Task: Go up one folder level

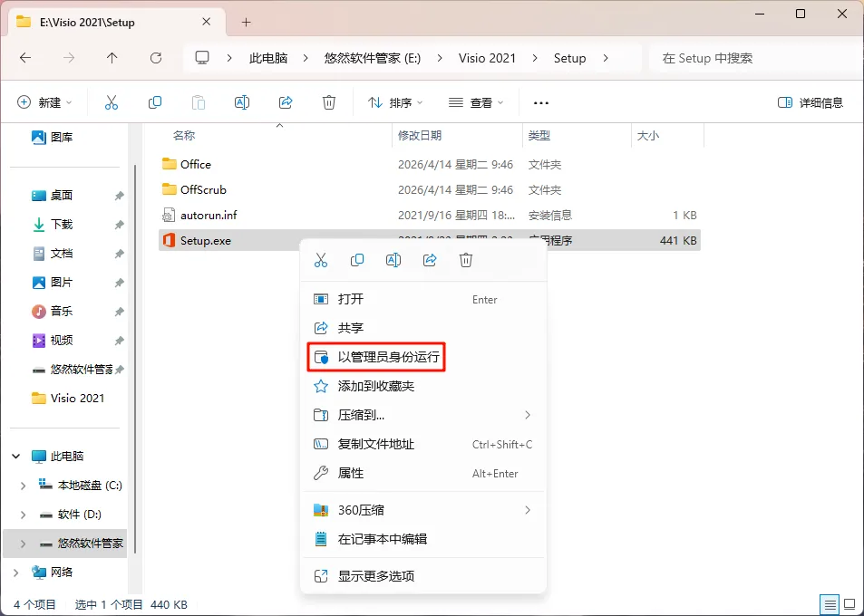Action: click(x=112, y=58)
